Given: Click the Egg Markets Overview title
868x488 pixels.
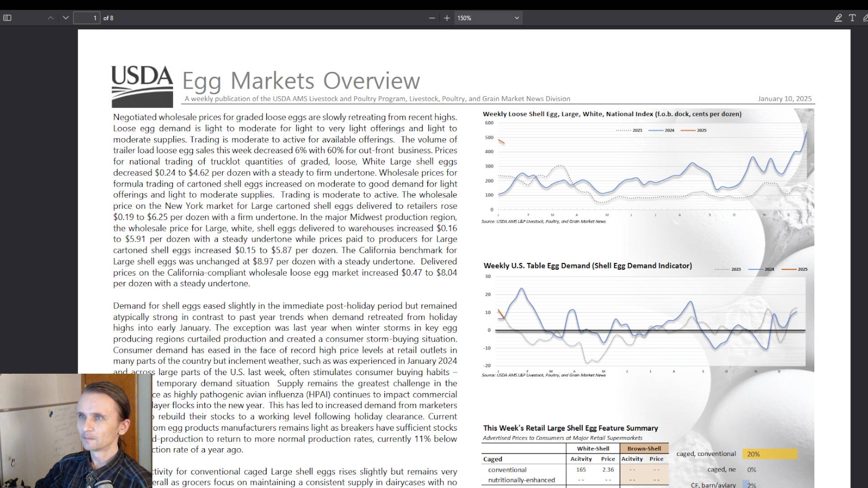Looking at the screenshot, I should pyautogui.click(x=301, y=81).
